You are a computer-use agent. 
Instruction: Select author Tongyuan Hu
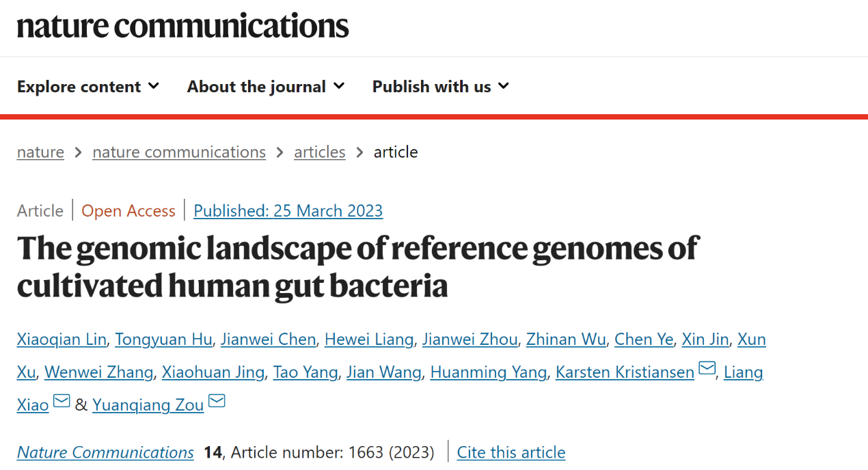tap(164, 340)
